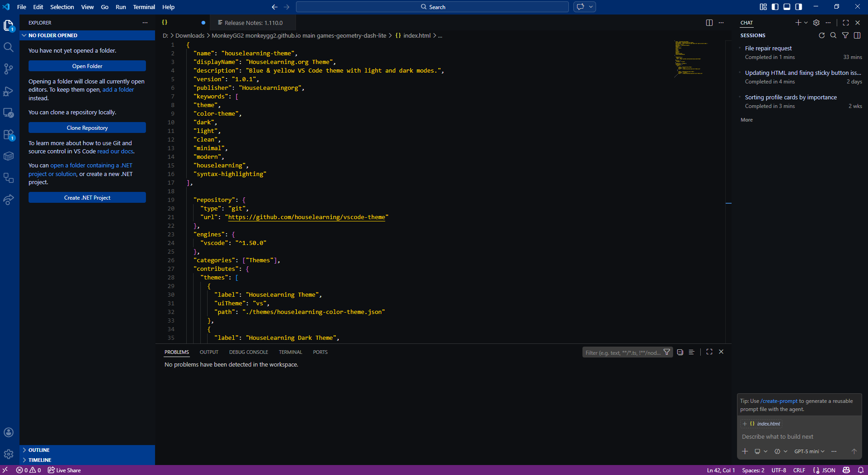This screenshot has height=475, width=868.
Task: Toggle problems view as table
Action: pyautogui.click(x=691, y=352)
